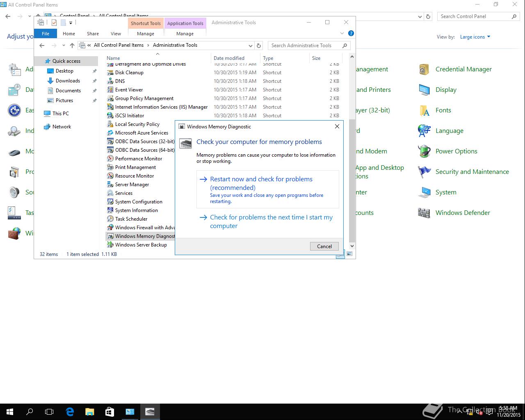
Task: Select the Services gear icon
Action: pos(110,193)
